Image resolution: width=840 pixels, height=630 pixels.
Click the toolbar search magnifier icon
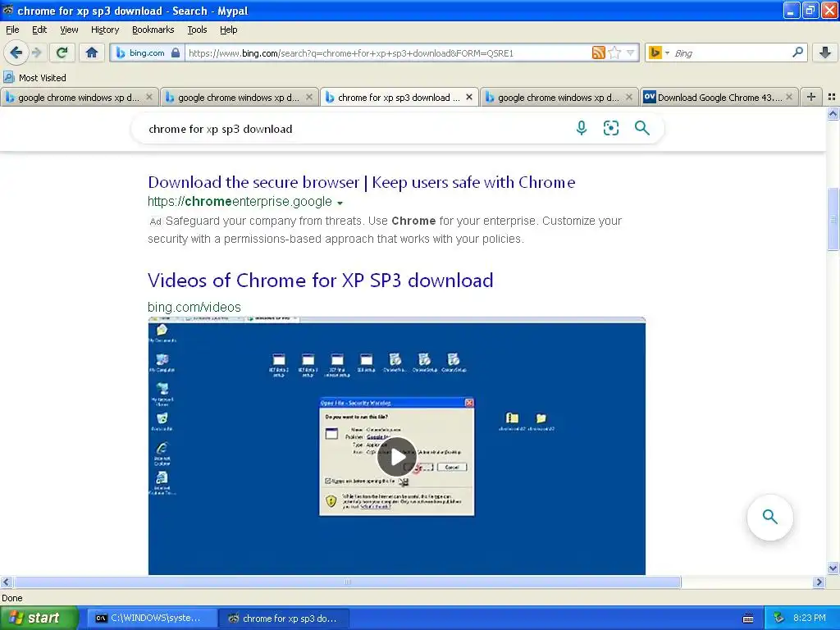pyautogui.click(x=797, y=52)
